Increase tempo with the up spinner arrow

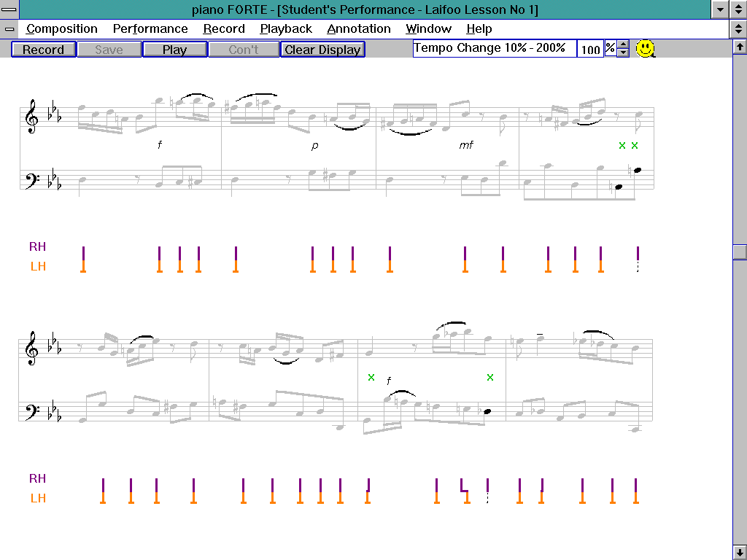coord(623,44)
